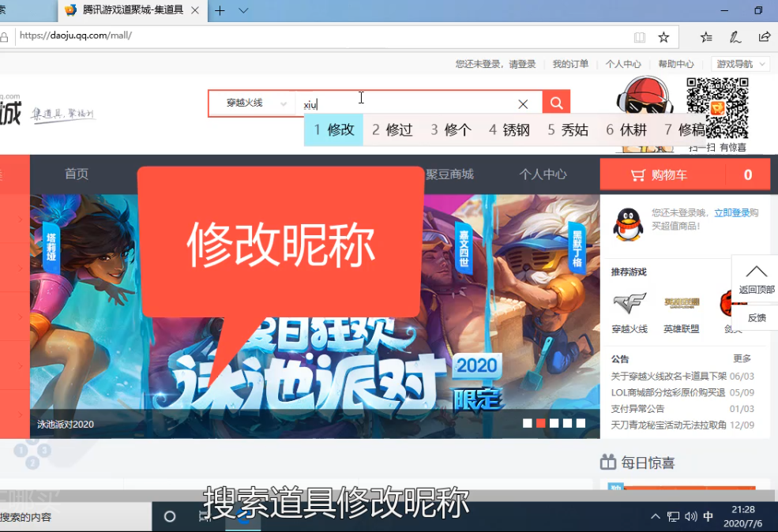Open the tab list chevron

point(243,10)
